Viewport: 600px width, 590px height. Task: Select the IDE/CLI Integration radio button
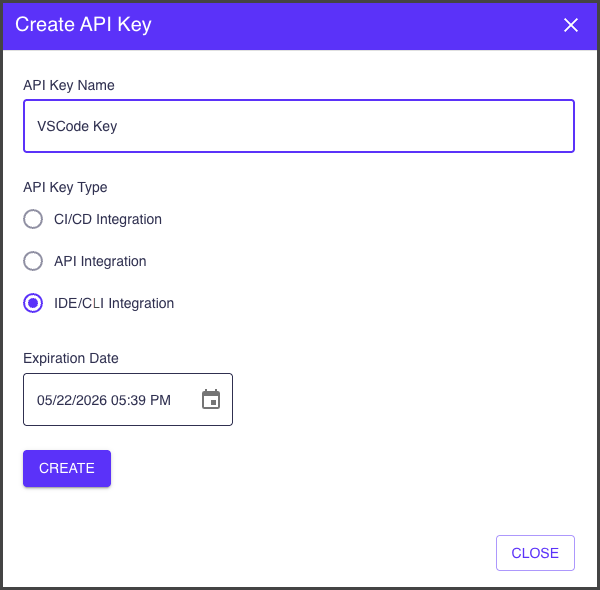[x=33, y=303]
